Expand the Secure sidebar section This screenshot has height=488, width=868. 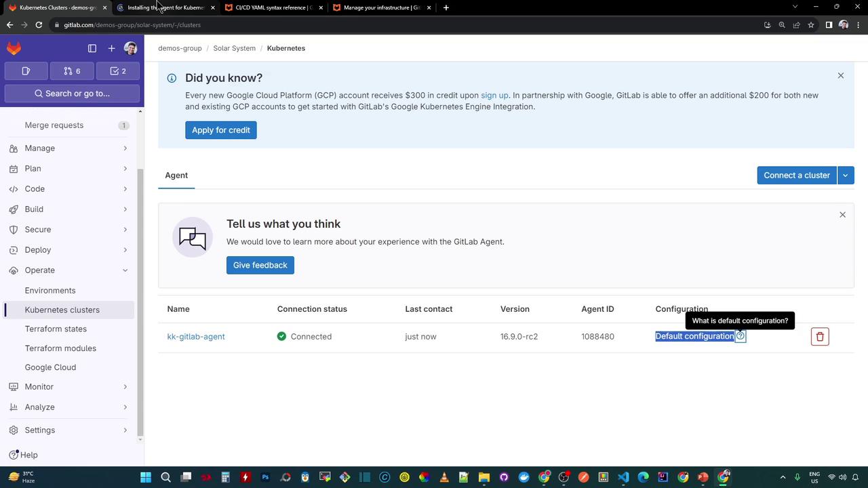(x=70, y=229)
